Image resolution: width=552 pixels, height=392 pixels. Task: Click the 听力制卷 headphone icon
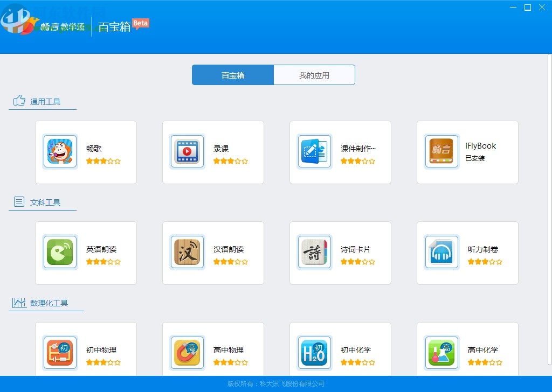tap(441, 252)
